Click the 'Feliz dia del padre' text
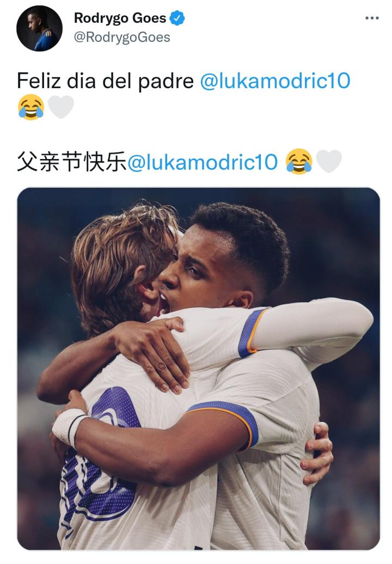The width and height of the screenshot is (392, 564). pos(106,81)
